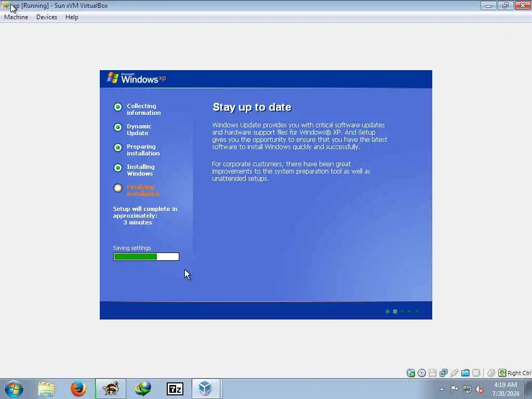Restore down the VirtualBox window

click(505, 5)
